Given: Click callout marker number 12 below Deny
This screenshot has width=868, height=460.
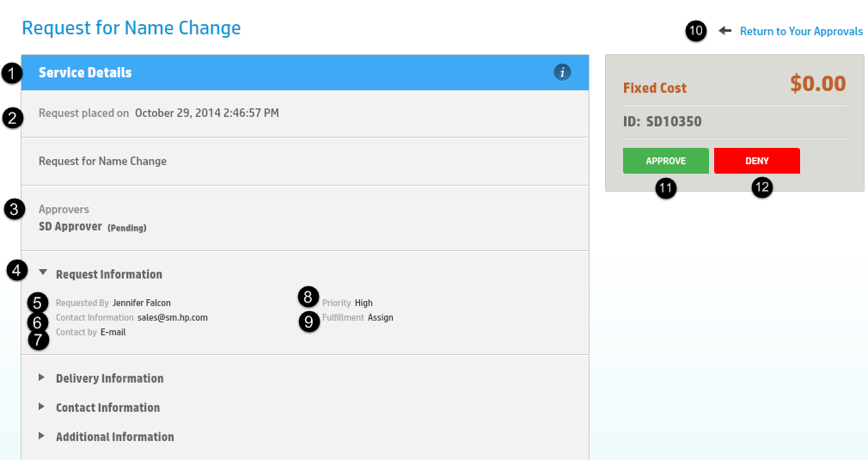Looking at the screenshot, I should 762,188.
